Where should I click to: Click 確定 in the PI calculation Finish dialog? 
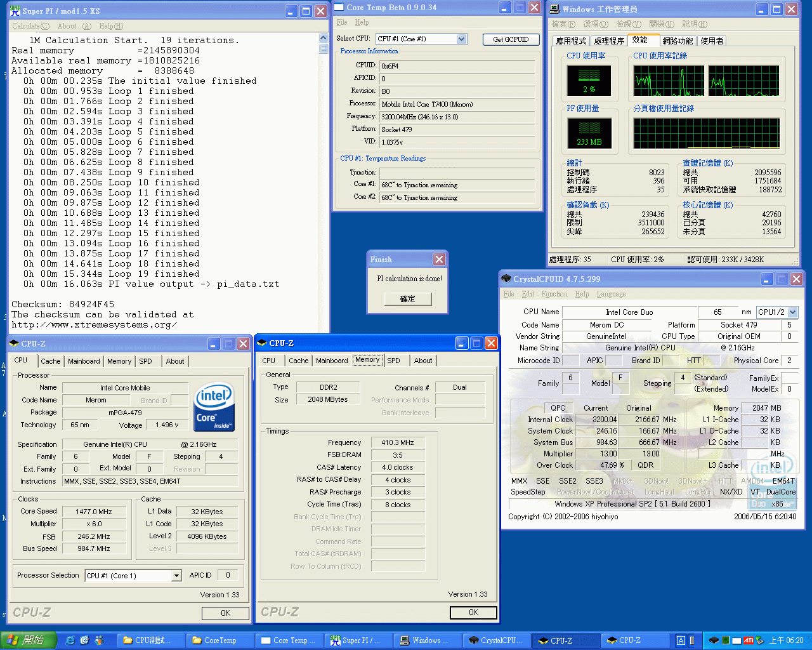click(407, 298)
